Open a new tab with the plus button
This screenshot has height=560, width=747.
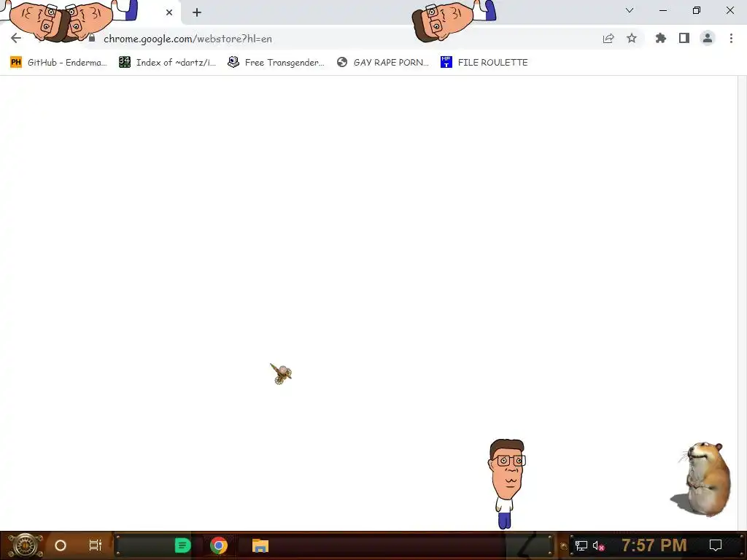click(197, 12)
